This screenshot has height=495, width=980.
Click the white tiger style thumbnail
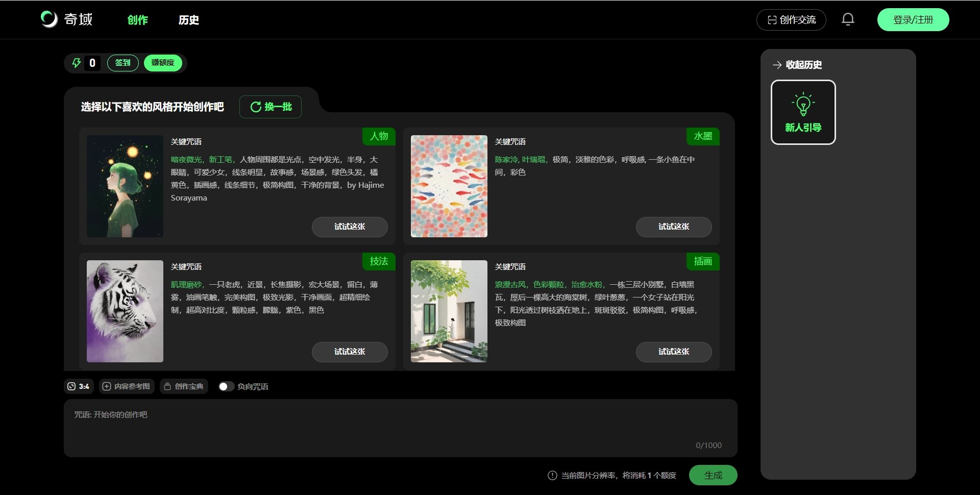pyautogui.click(x=125, y=311)
